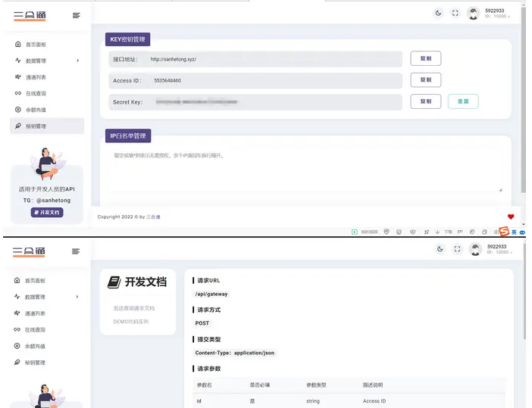Click the feather icon of the highlighted 秘钥管理 item

18,126
